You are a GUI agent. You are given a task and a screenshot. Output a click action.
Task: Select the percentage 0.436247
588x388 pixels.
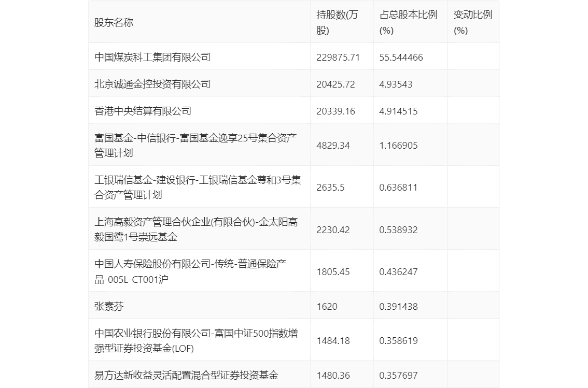(x=398, y=271)
